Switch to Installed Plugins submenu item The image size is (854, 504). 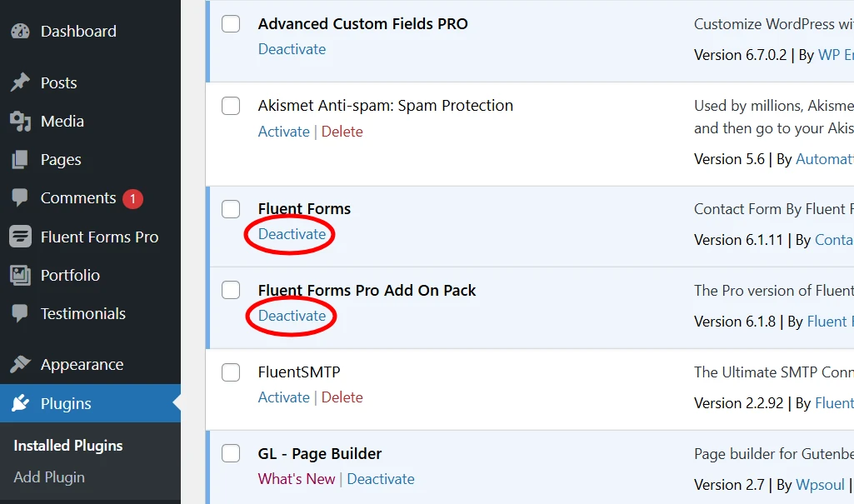[x=67, y=445]
